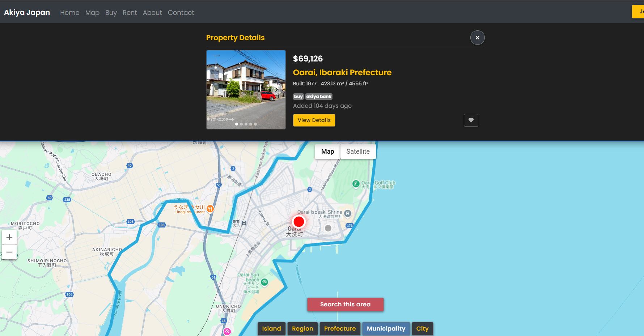
Task: Open Oarai, Ibaraki Prefecture title link
Action: 342,72
